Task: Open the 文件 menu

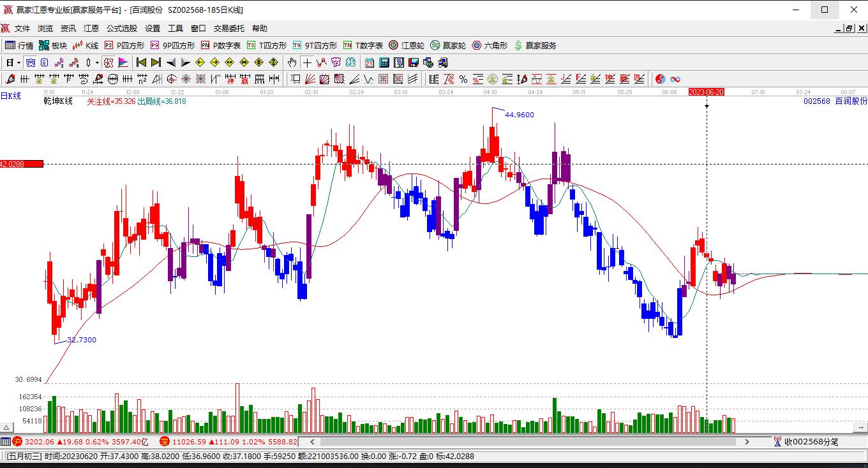Action: coord(22,28)
